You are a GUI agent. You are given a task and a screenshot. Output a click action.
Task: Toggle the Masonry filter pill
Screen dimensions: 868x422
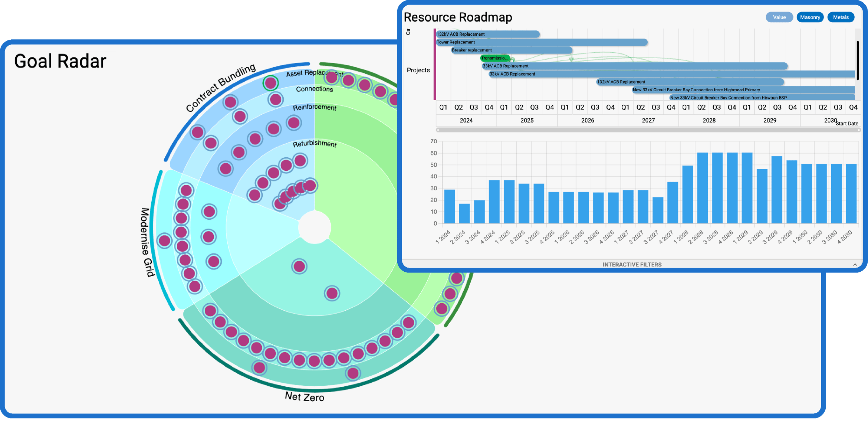(x=810, y=17)
